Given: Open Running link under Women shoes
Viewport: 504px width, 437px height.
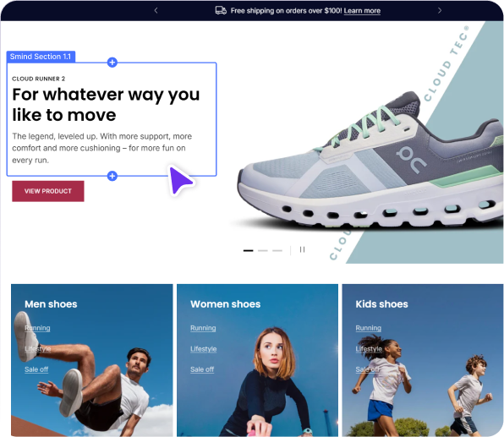Looking at the screenshot, I should (x=203, y=328).
